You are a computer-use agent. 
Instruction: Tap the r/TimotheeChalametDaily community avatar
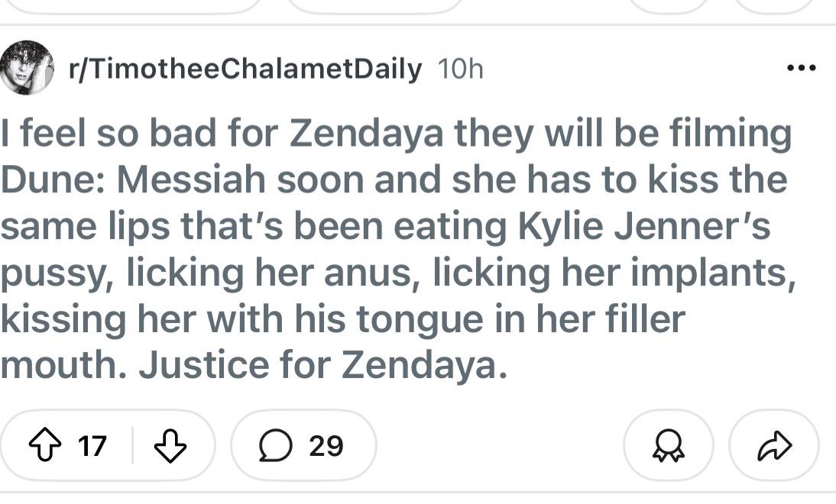click(28, 68)
